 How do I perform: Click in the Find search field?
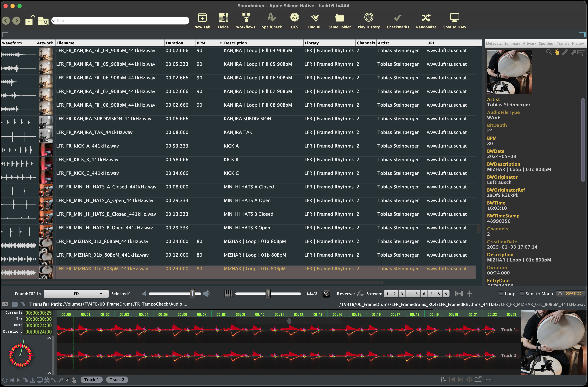120,20
